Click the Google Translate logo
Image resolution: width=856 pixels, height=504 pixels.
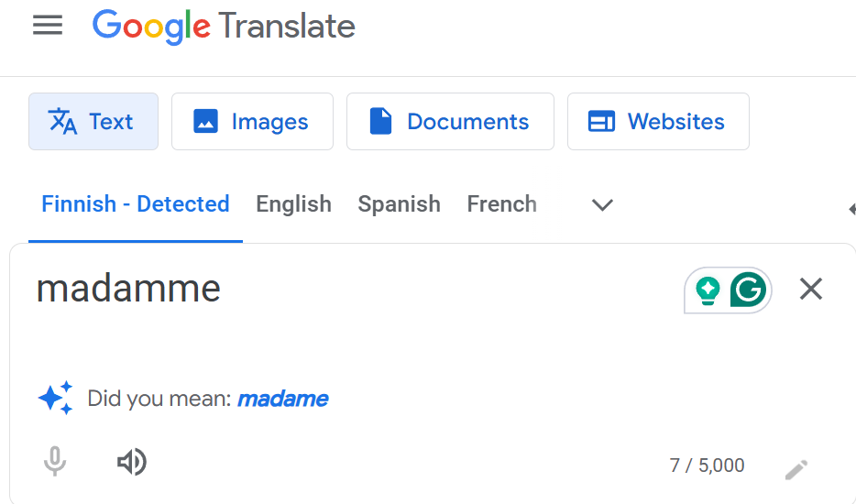(224, 27)
